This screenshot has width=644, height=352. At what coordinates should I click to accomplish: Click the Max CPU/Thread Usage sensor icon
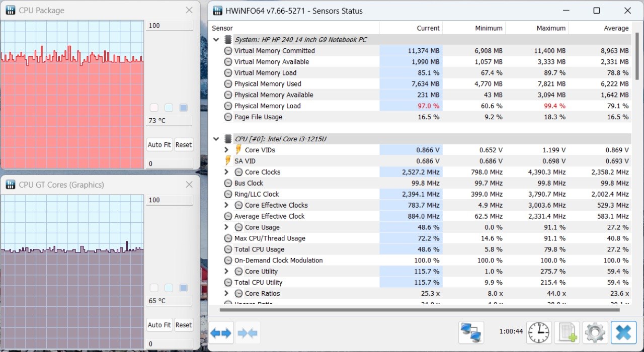point(228,238)
